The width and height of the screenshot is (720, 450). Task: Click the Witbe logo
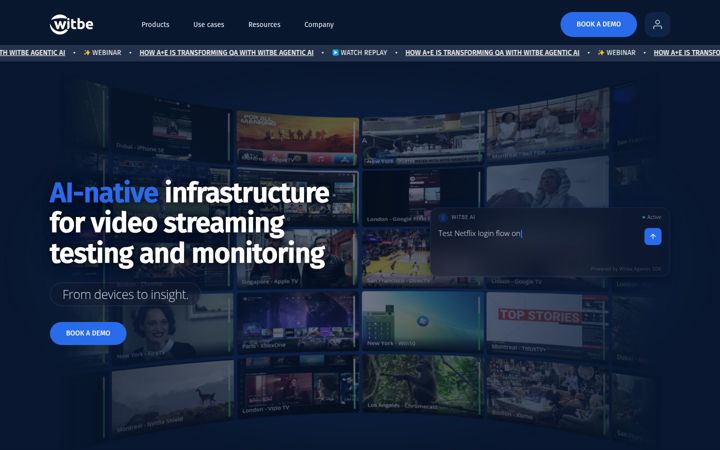tap(71, 24)
